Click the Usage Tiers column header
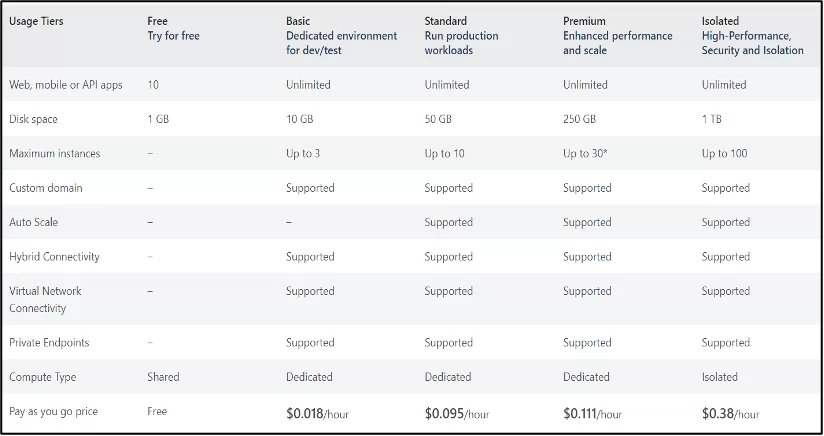The image size is (824, 436). point(36,22)
